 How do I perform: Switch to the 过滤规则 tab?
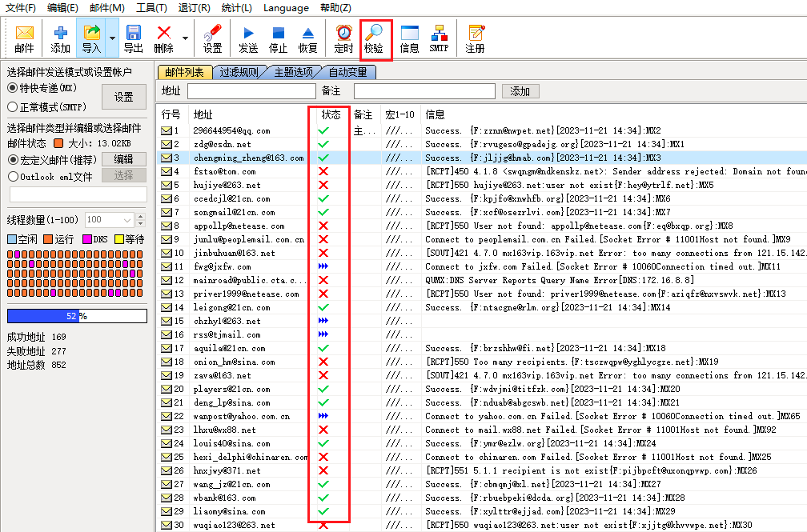pyautogui.click(x=239, y=72)
